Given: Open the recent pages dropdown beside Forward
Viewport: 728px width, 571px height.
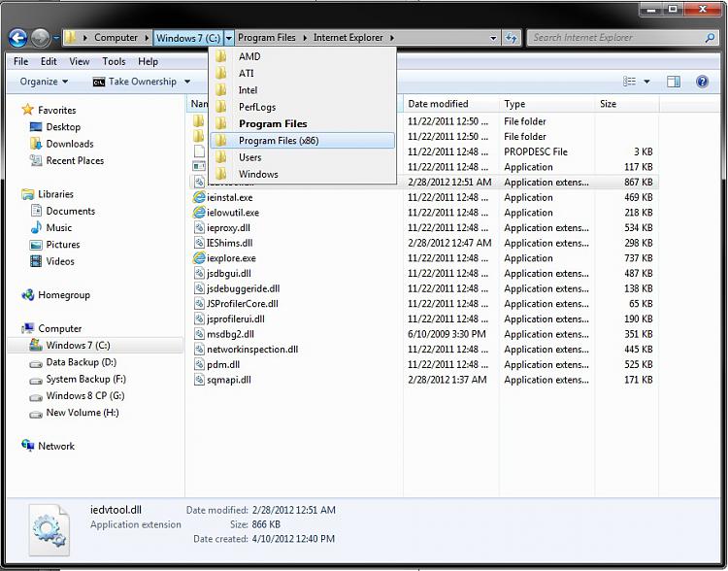Looking at the screenshot, I should click(55, 38).
